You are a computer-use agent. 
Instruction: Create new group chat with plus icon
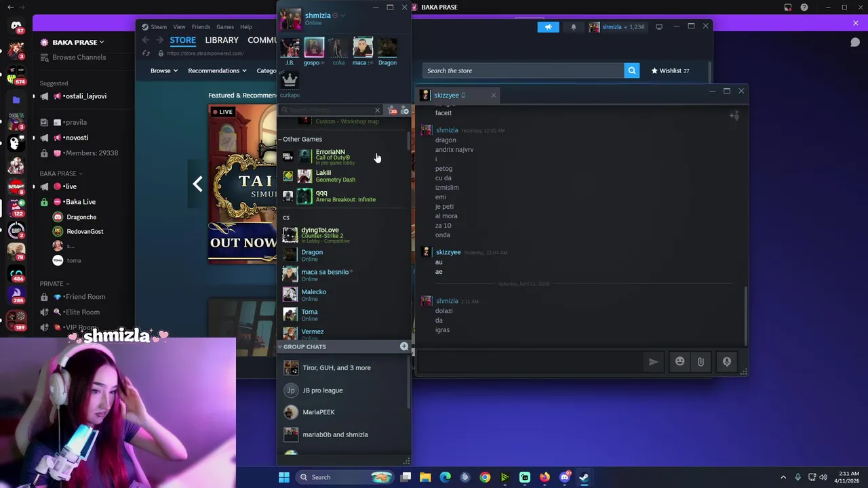[404, 346]
